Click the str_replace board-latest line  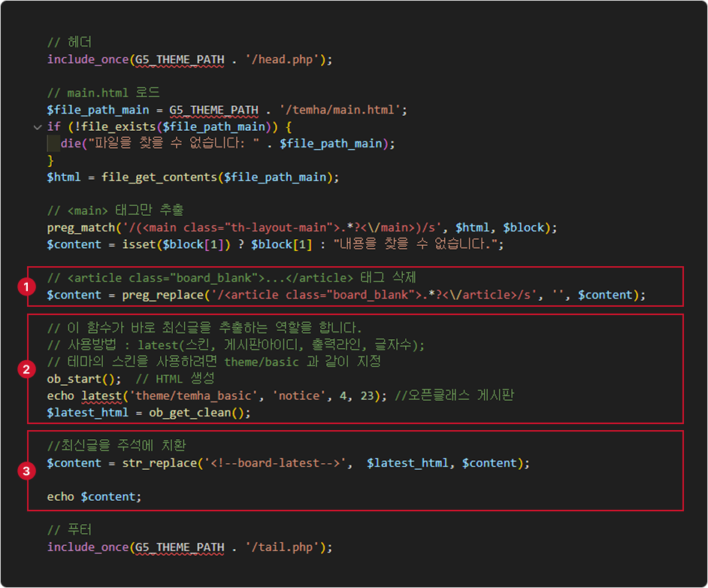coord(288,463)
